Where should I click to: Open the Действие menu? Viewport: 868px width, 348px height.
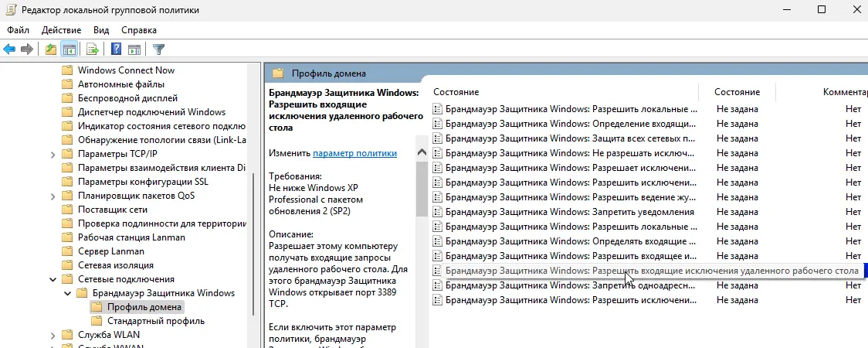[x=62, y=30]
